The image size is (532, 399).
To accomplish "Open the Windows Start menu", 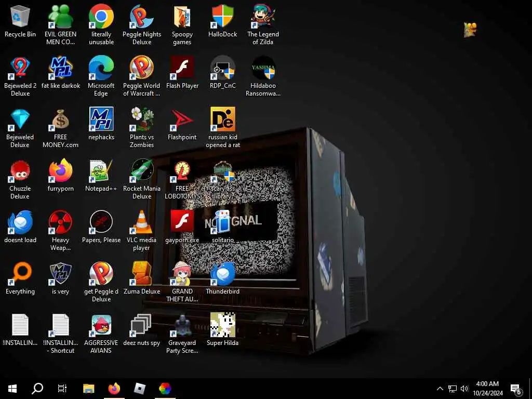I will pyautogui.click(x=12, y=388).
